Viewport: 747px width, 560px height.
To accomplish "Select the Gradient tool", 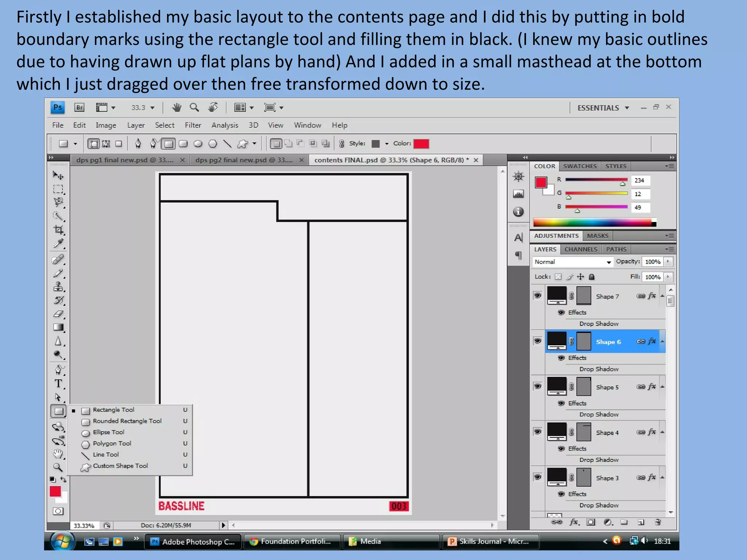I will [x=58, y=327].
